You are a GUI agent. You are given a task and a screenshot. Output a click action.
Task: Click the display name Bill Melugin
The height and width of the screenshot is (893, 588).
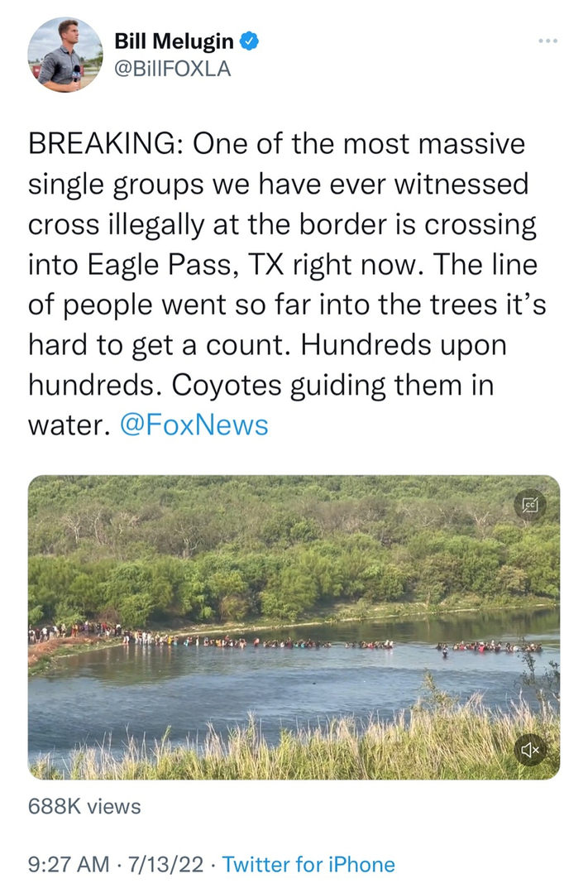(x=174, y=40)
